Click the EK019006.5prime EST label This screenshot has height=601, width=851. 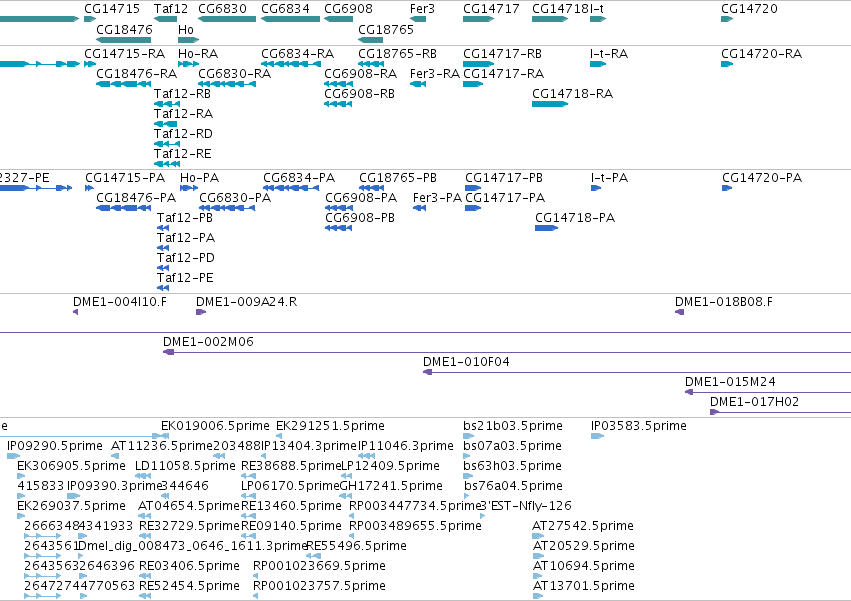coord(215,426)
